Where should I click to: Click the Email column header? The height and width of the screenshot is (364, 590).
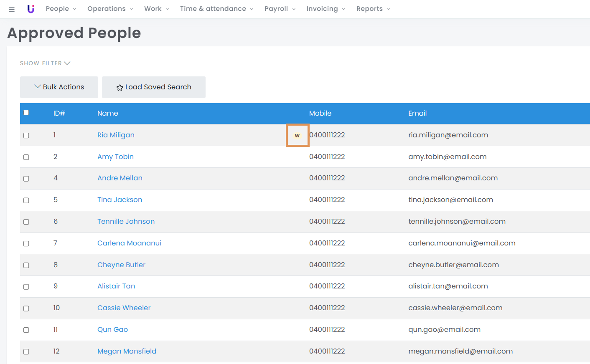click(417, 113)
